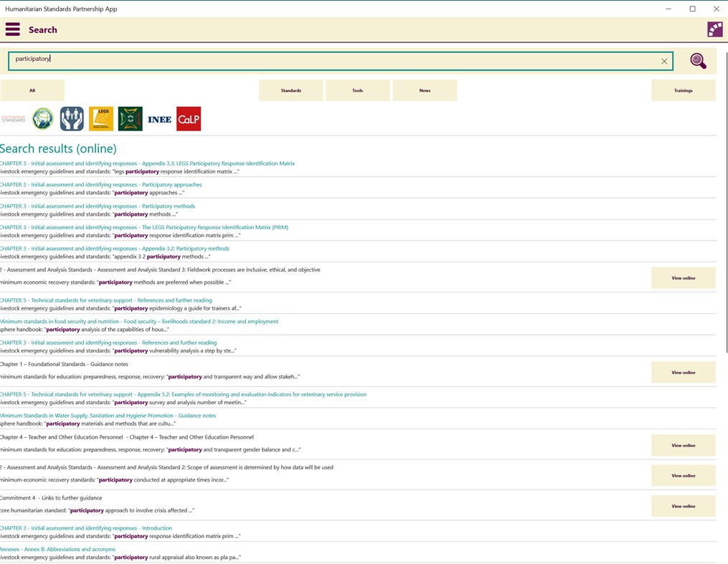This screenshot has width=728, height=564.
Task: Click View online for Commitment 4 links to guidance
Action: coord(682,506)
